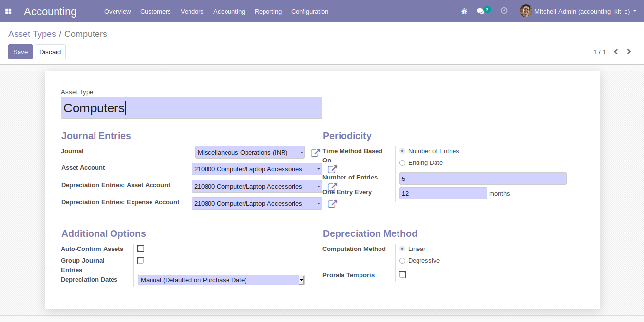Open the Configuration menu
This screenshot has width=644, height=322.
point(310,11)
